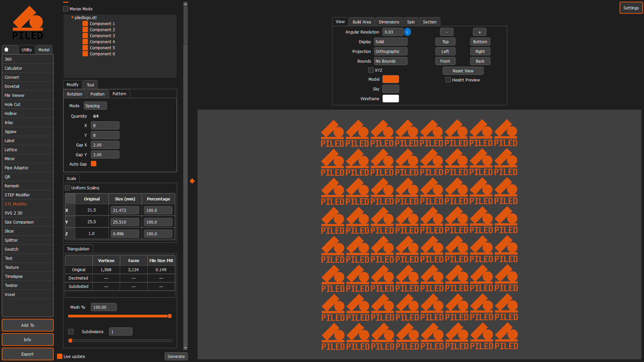Viewport: 644px width, 362px height.
Task: Pick the white Wireframe color swatch
Action: tap(391, 99)
